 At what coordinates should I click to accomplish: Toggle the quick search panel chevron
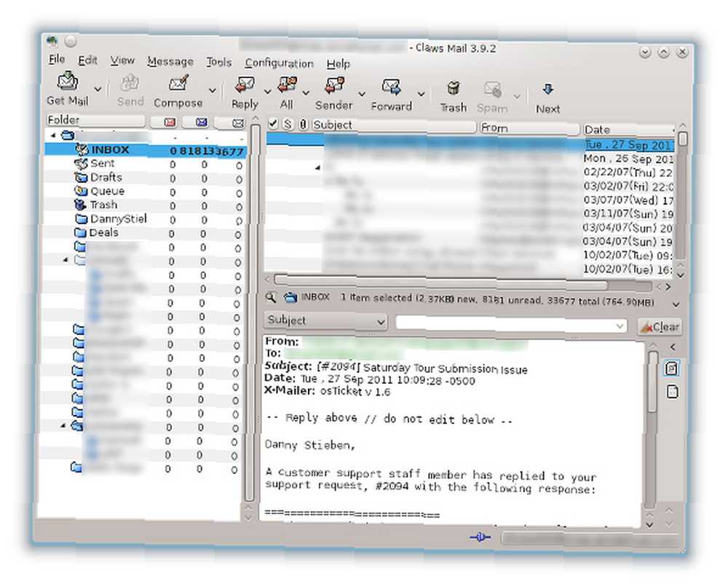(676, 304)
